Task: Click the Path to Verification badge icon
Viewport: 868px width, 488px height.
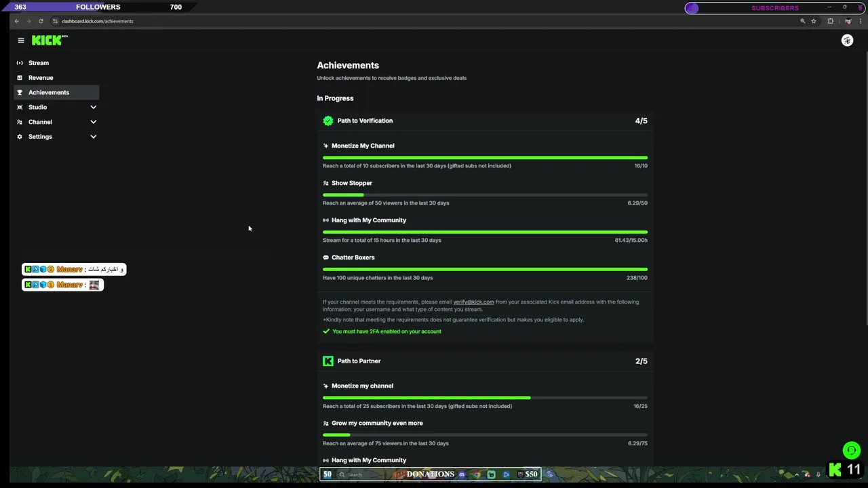Action: pyautogui.click(x=328, y=121)
